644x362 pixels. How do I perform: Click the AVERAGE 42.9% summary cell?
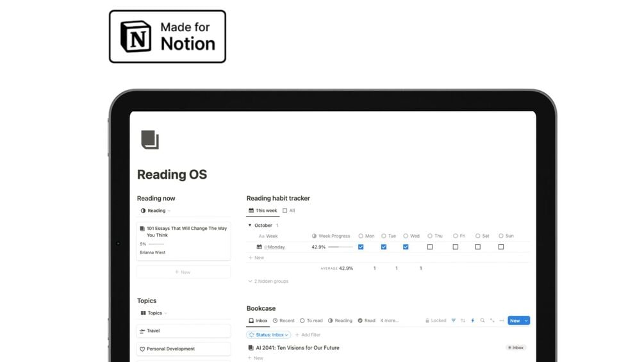[337, 268]
